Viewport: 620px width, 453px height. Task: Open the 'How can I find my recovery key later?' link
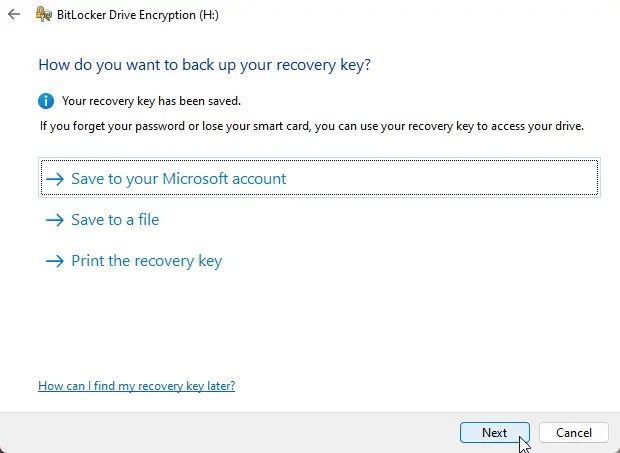pos(136,386)
